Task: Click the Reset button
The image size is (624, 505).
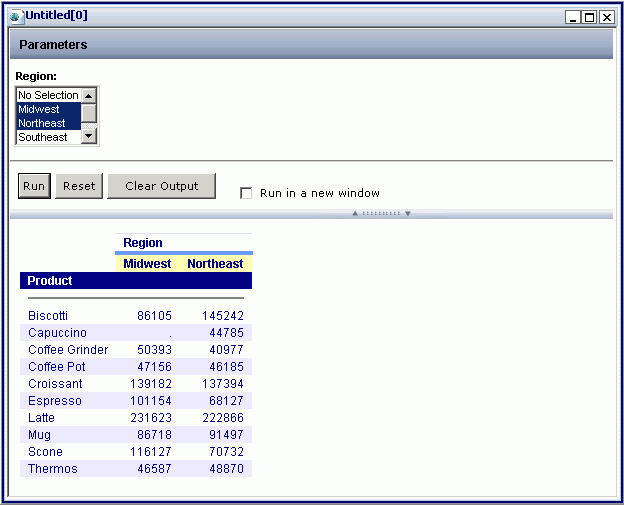Action: pos(79,186)
